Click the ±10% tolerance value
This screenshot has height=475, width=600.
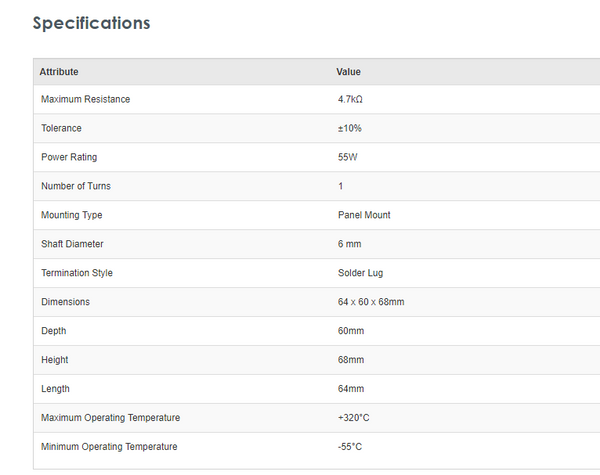[350, 129]
